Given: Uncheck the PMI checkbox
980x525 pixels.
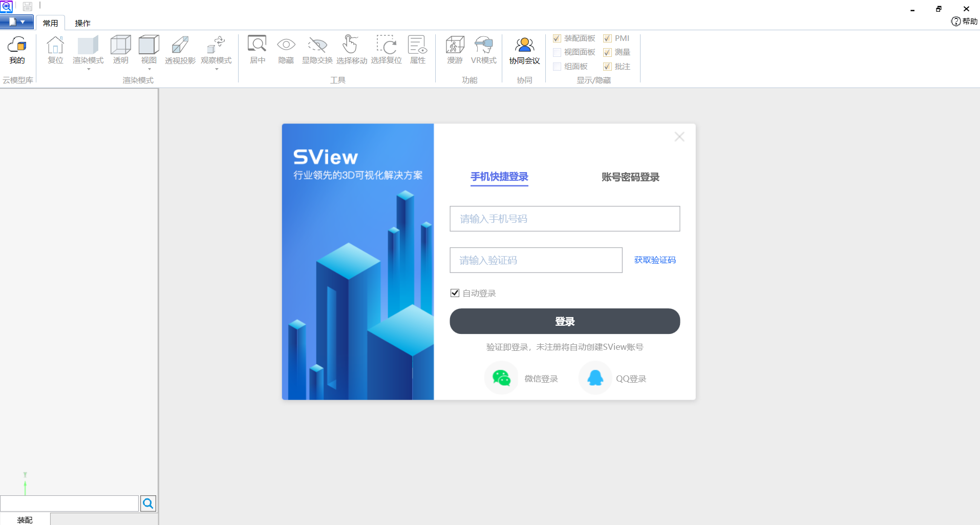Looking at the screenshot, I should [x=607, y=38].
